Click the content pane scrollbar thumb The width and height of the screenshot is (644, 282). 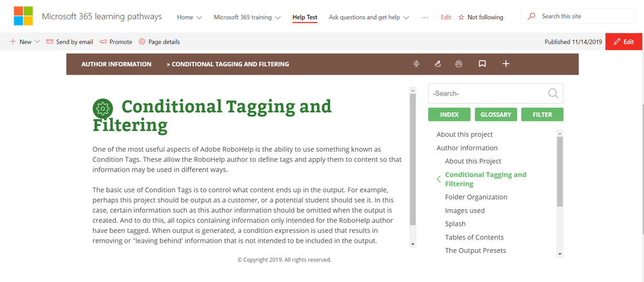pos(413,159)
